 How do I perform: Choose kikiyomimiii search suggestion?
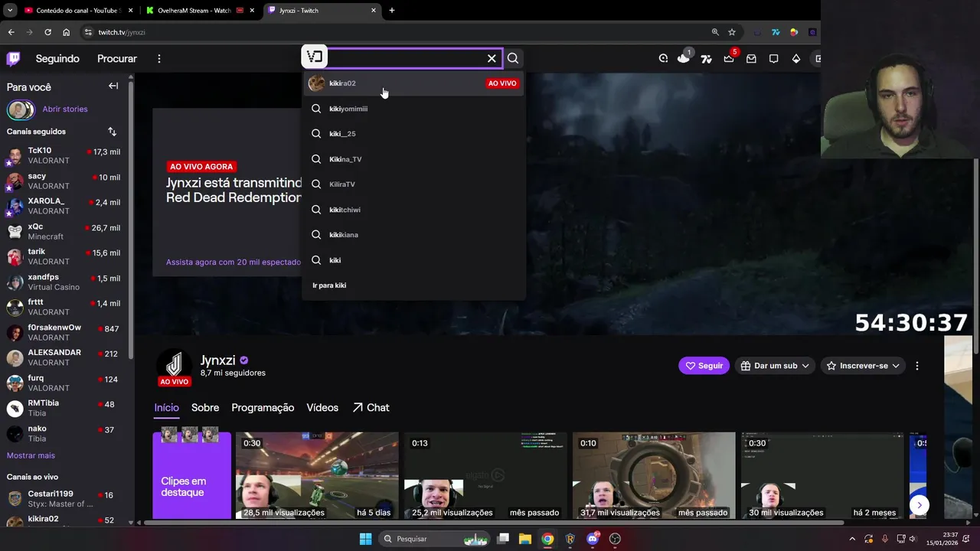[x=413, y=109]
